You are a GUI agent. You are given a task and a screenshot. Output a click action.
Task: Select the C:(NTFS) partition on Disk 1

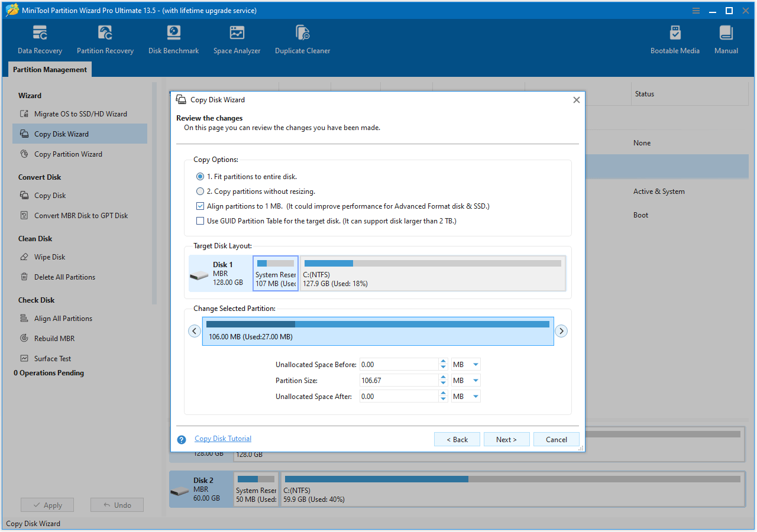432,273
